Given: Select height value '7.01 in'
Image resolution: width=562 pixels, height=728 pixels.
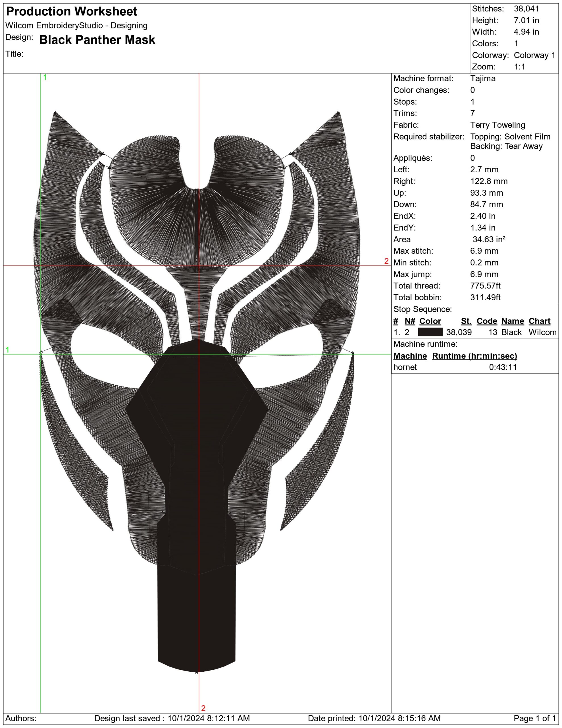Looking at the screenshot, I should click(x=526, y=20).
